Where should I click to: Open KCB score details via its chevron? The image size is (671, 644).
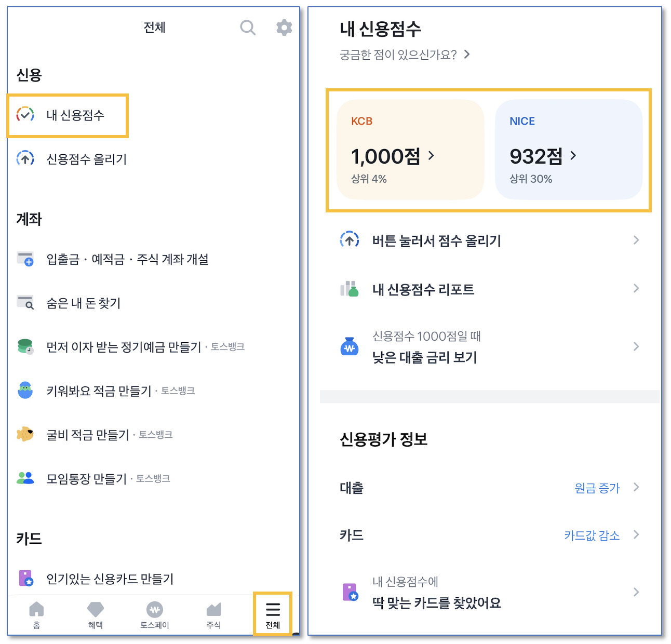pos(432,156)
